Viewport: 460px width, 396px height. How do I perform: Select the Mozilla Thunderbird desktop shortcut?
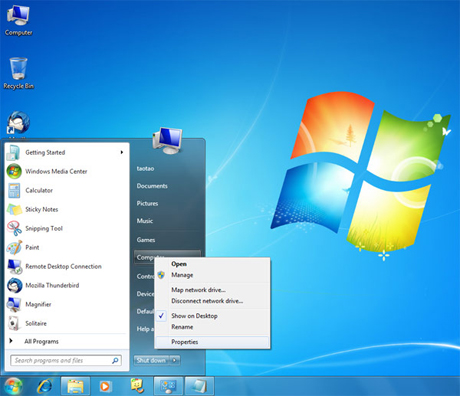click(18, 124)
